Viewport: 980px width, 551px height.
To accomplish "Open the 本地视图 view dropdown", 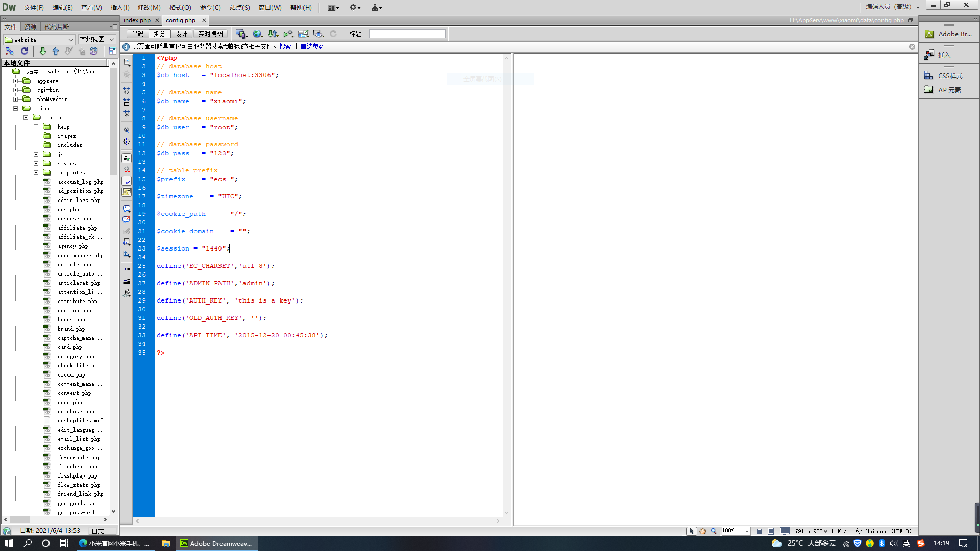I will coord(97,39).
